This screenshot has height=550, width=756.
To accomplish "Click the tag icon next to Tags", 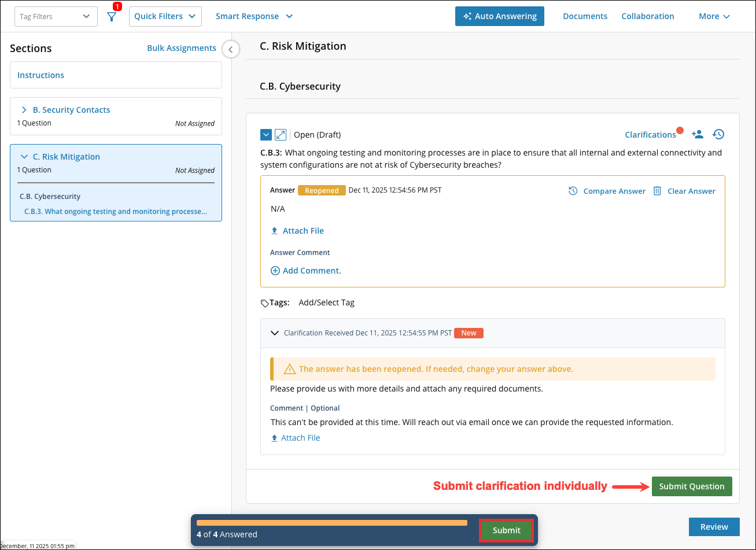I will [265, 303].
